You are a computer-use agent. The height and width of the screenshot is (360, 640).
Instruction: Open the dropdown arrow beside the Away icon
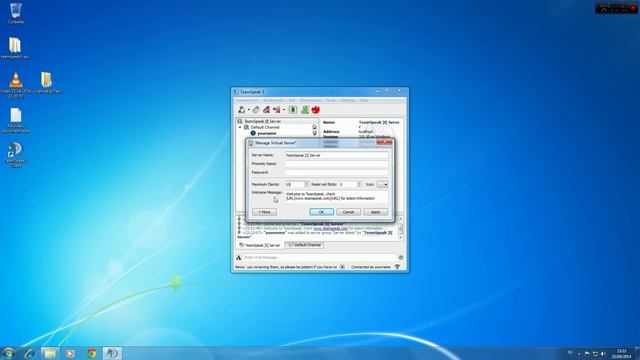point(284,110)
